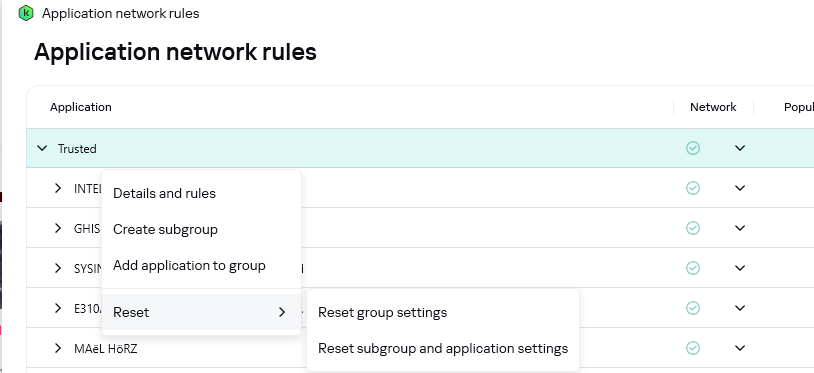Sort by the Application column header
This screenshot has height=373, width=814.
[80, 107]
